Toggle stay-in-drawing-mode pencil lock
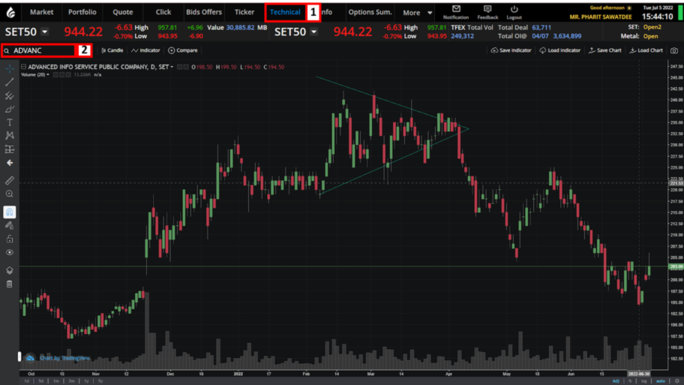The width and height of the screenshot is (684, 385). (x=10, y=225)
